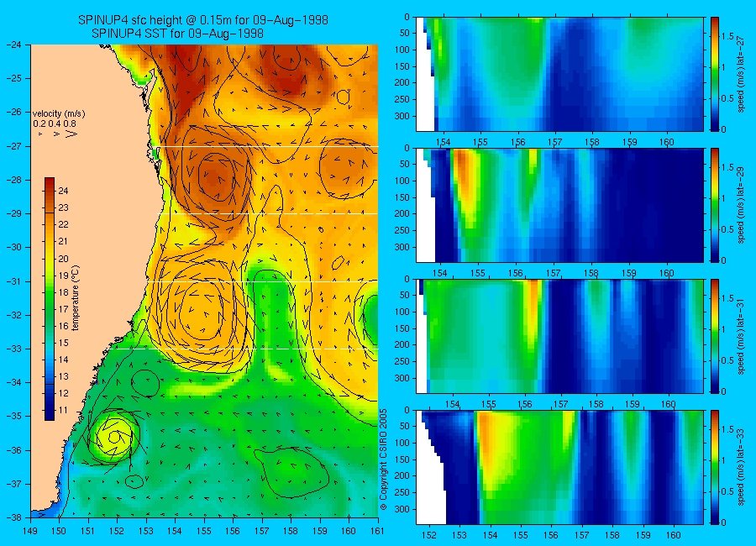Click the 160 longitude label under the lat=-27 panel

tap(667, 142)
